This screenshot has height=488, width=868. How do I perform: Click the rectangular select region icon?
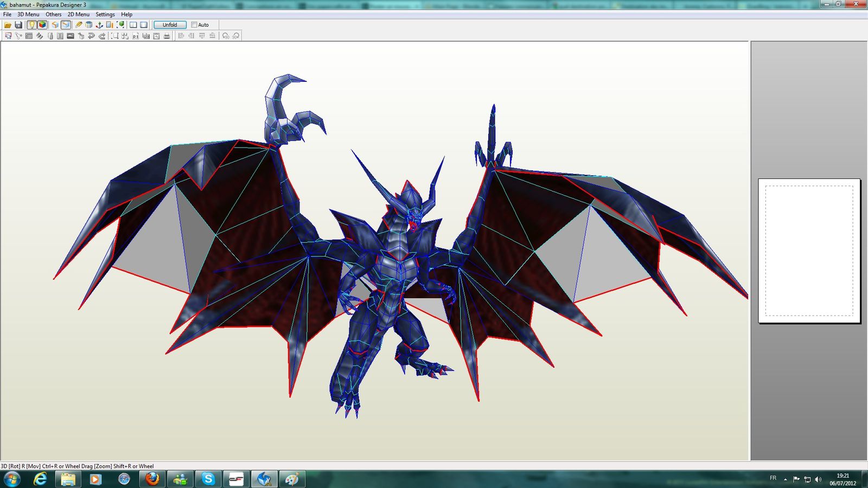pos(114,36)
